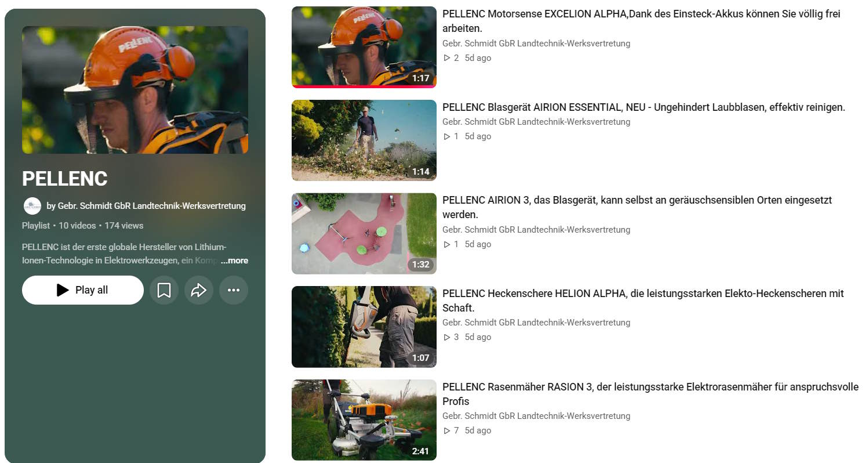This screenshot has height=463, width=868.
Task: Save the PELLENC playlist with bookmark icon
Action: (164, 290)
